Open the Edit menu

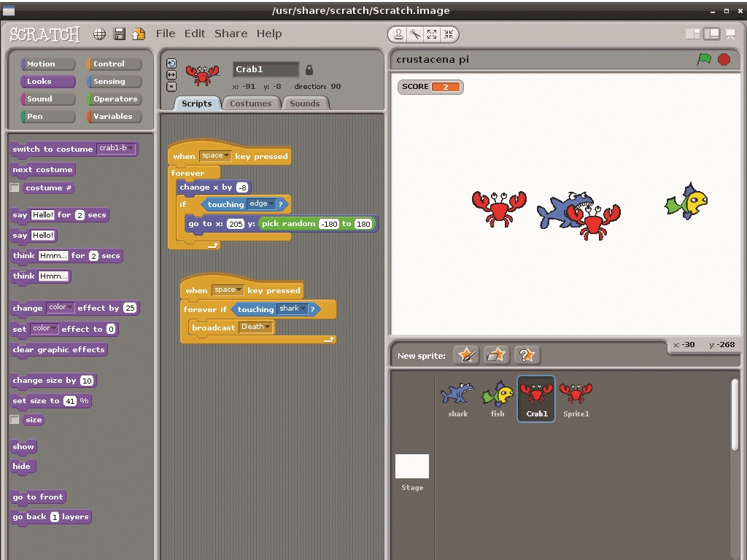click(x=194, y=34)
